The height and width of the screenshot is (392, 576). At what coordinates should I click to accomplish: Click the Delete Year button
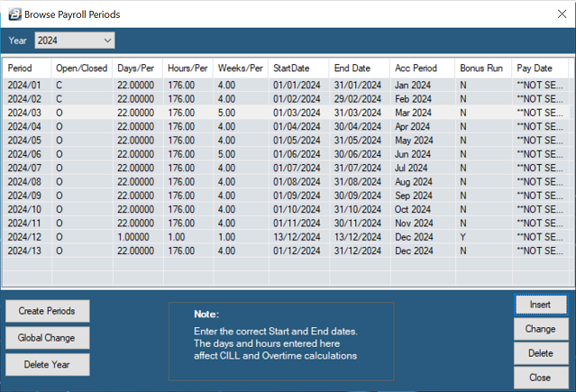(x=48, y=364)
